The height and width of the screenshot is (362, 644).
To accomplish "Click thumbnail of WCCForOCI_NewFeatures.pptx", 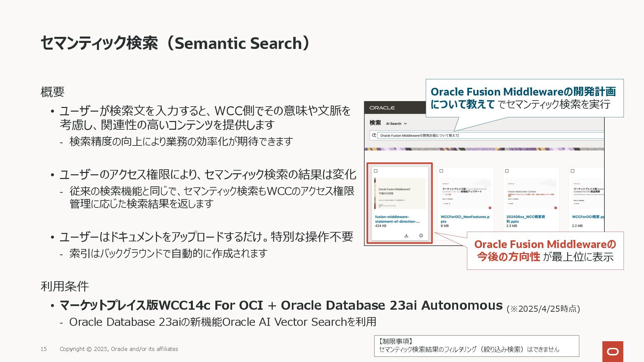I will [x=466, y=193].
